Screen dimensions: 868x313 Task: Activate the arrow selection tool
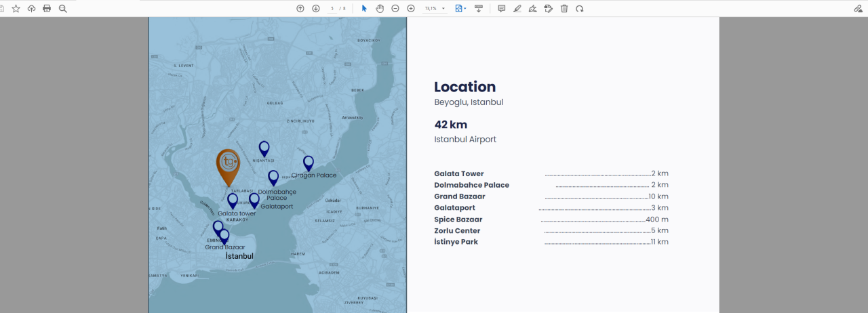click(364, 8)
